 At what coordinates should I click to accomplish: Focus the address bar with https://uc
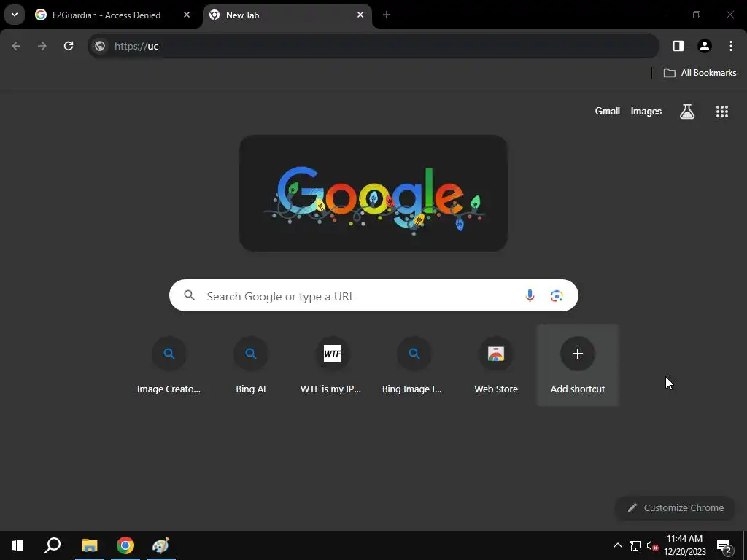(x=373, y=46)
